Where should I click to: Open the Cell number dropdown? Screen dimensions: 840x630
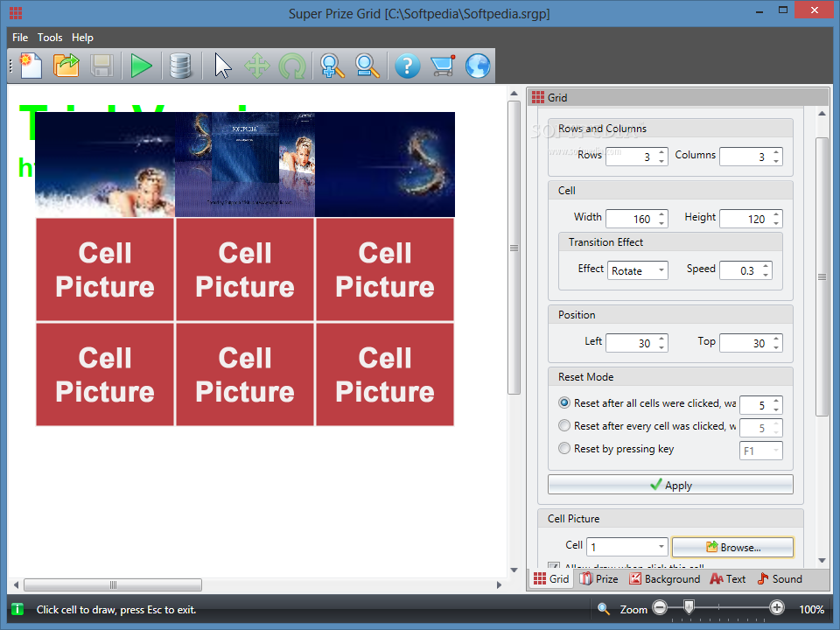(626, 546)
